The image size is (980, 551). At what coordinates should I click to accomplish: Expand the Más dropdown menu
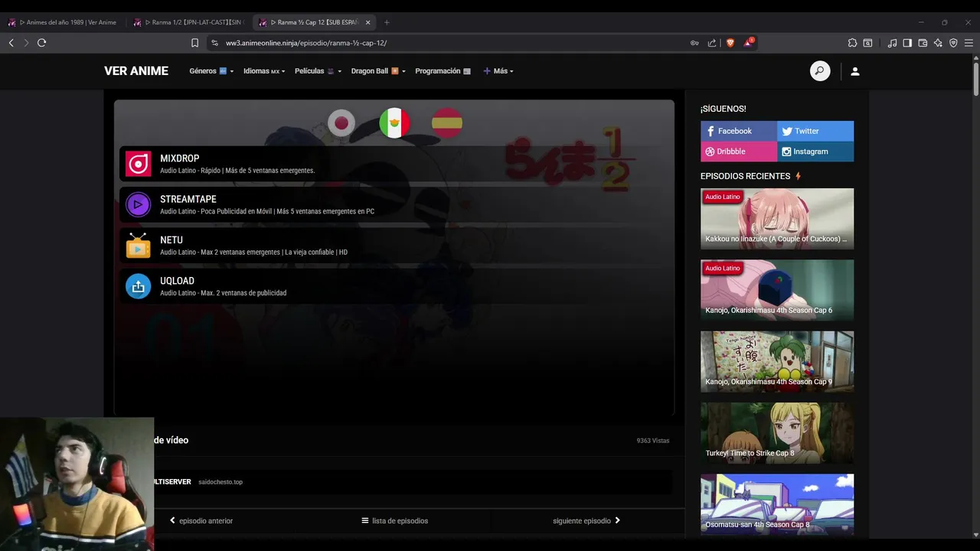point(498,71)
